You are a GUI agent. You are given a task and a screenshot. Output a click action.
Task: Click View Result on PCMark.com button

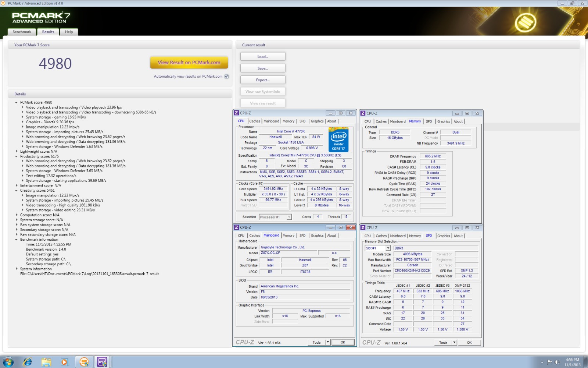tap(189, 63)
